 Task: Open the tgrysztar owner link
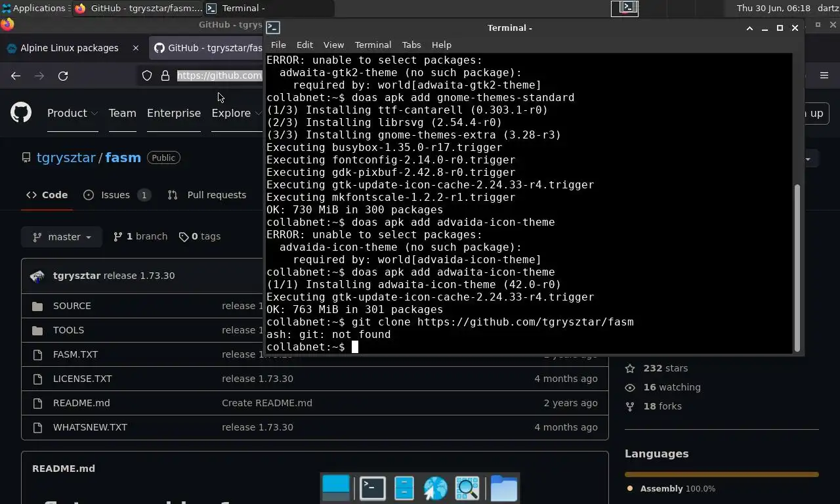click(66, 157)
